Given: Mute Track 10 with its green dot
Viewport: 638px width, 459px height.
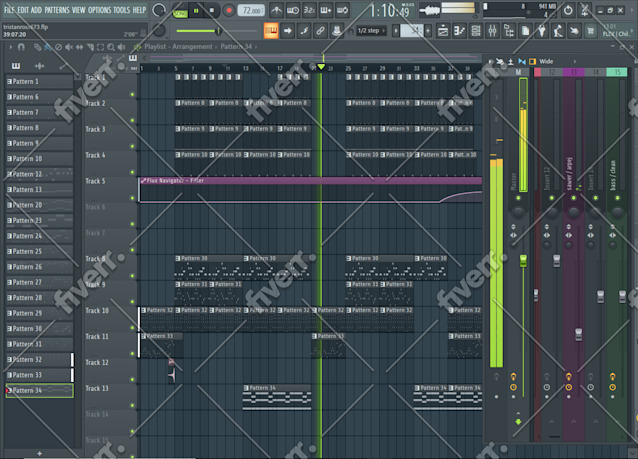Looking at the screenshot, I should tap(132, 328).
